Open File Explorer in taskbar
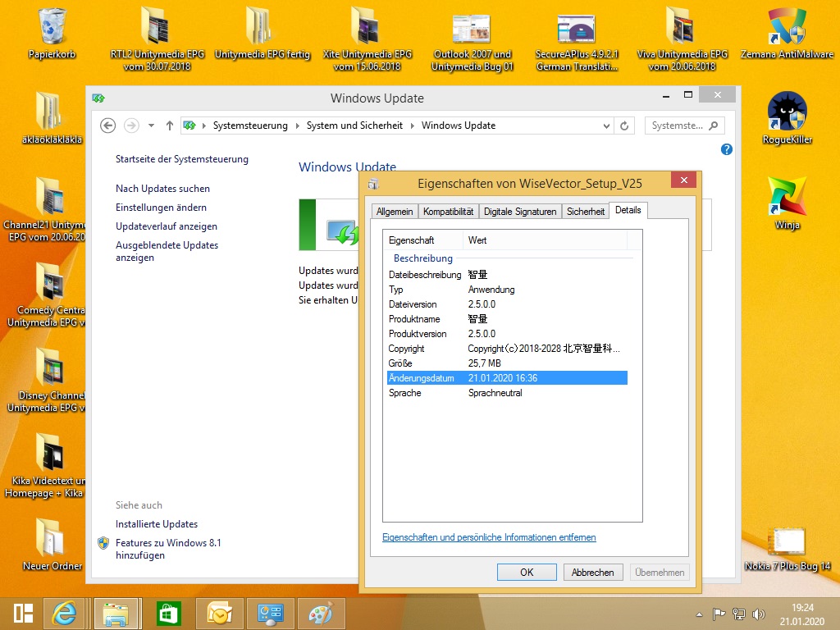This screenshot has width=840, height=630. pos(116,614)
